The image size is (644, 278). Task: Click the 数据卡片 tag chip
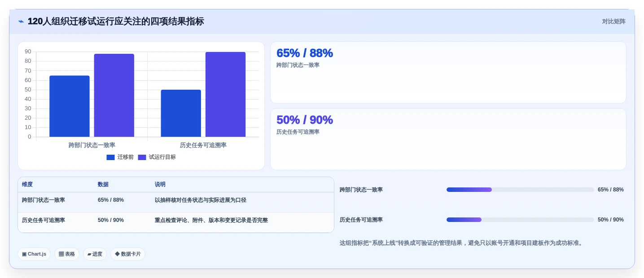(128, 254)
